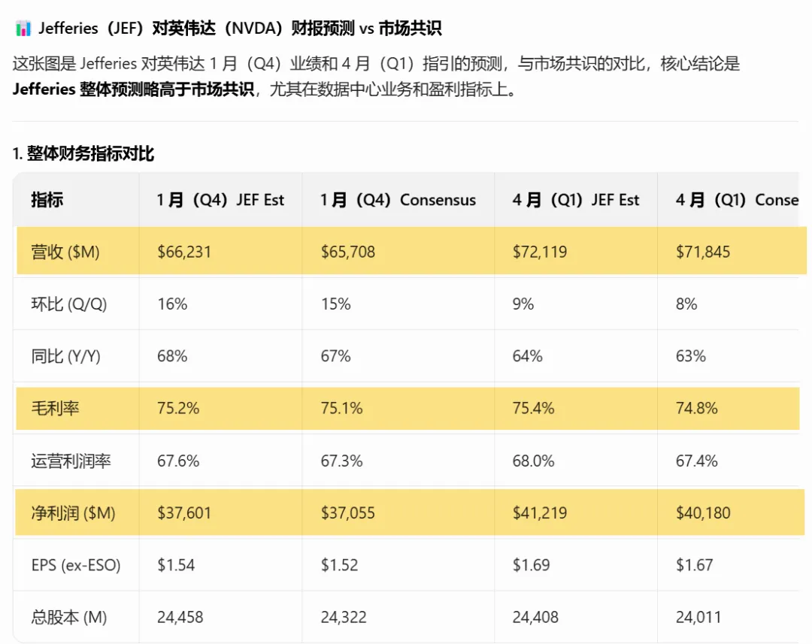Click the 9% Q/Q growth cell
The height and width of the screenshot is (644, 812).
point(523,304)
